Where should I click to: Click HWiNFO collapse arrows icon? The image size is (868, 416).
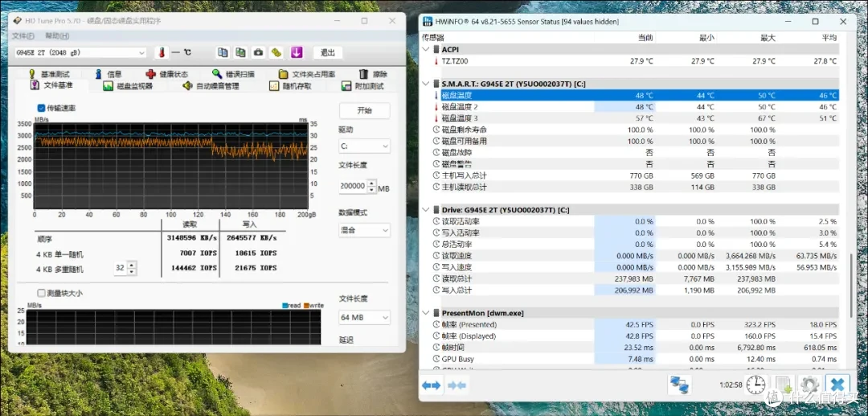click(457, 385)
